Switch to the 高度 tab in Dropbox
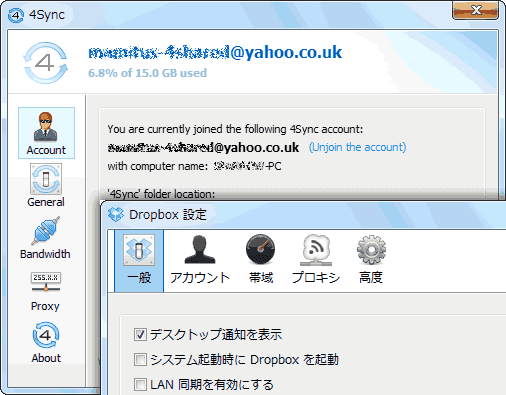Image resolution: width=506 pixels, height=395 pixels. 371,260
